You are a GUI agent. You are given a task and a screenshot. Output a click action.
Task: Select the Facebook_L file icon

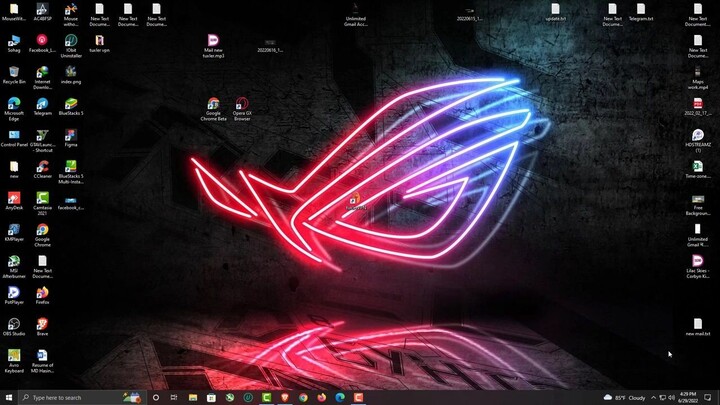pyautogui.click(x=42, y=44)
